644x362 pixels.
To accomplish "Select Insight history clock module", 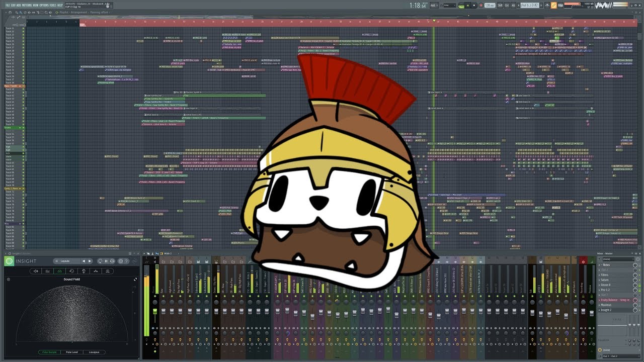I will (71, 271).
